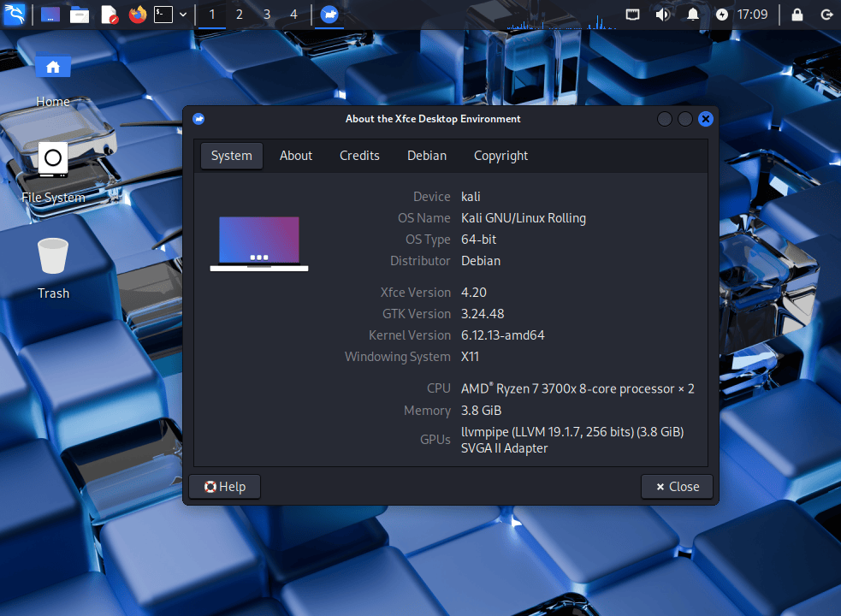Open the file manager from the taskbar
This screenshot has width=841, height=616.
pyautogui.click(x=80, y=15)
